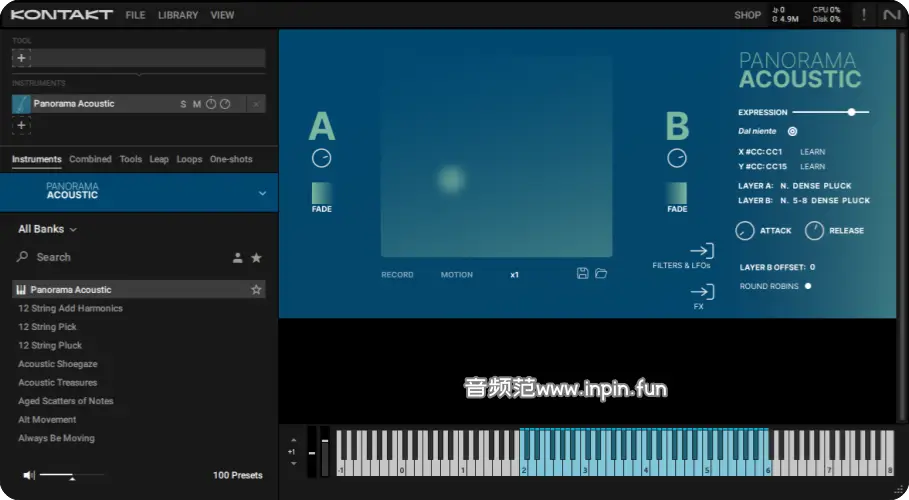This screenshot has width=909, height=500.
Task: Open the LIBRARY menu
Action: click(x=178, y=15)
